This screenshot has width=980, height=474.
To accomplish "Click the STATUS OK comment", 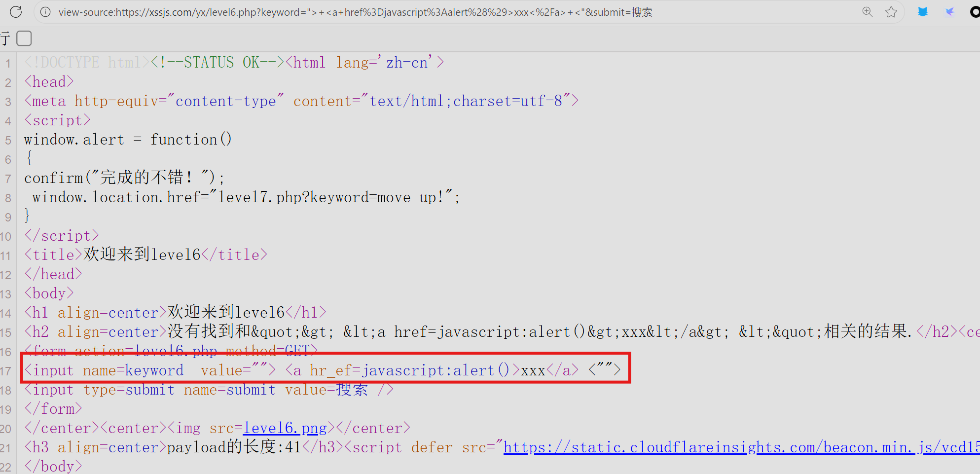I will 218,63.
